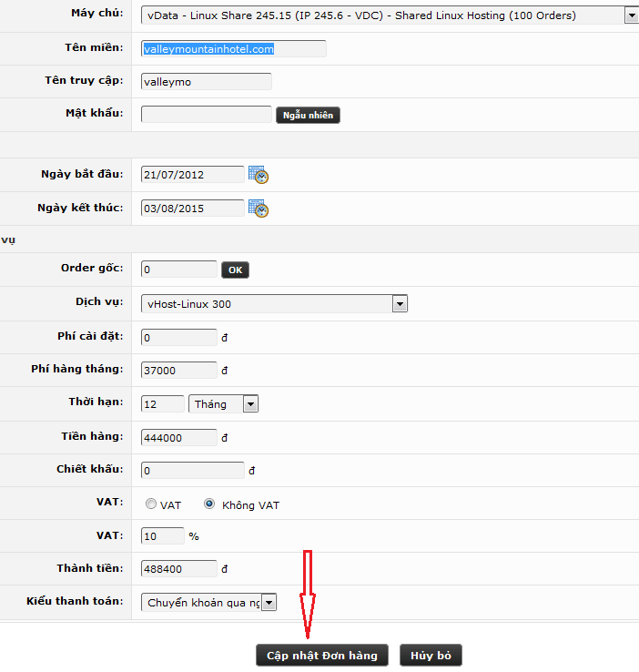Click the VAT percentage field
639x672 pixels.
pyautogui.click(x=162, y=536)
